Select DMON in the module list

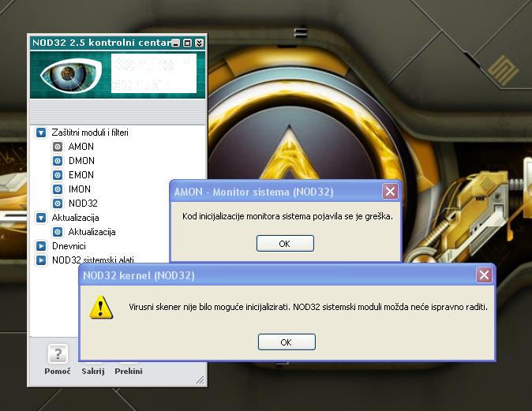tap(81, 161)
